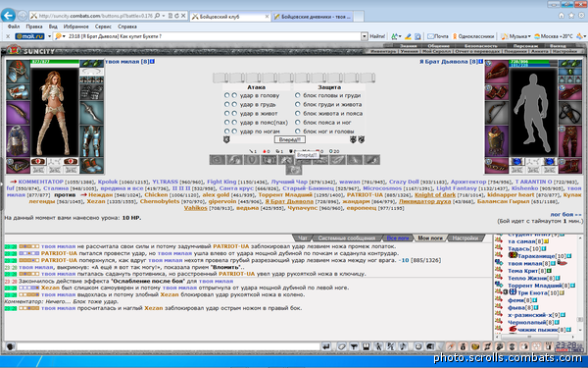
Task: Click the first combat skill icon in row
Action: (218, 160)
